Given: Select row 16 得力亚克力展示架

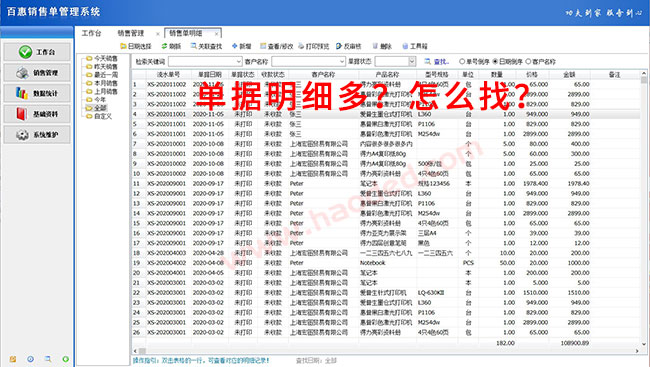Looking at the screenshot, I should (x=386, y=233).
